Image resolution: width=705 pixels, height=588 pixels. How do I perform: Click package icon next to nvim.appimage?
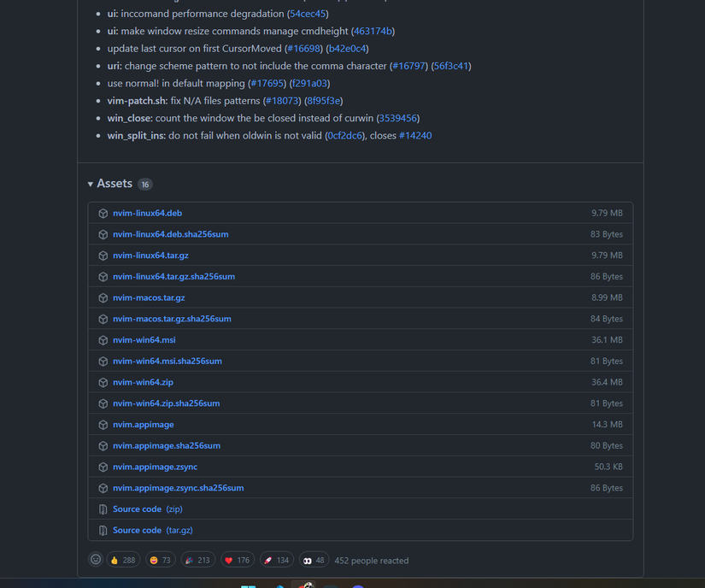tap(103, 425)
